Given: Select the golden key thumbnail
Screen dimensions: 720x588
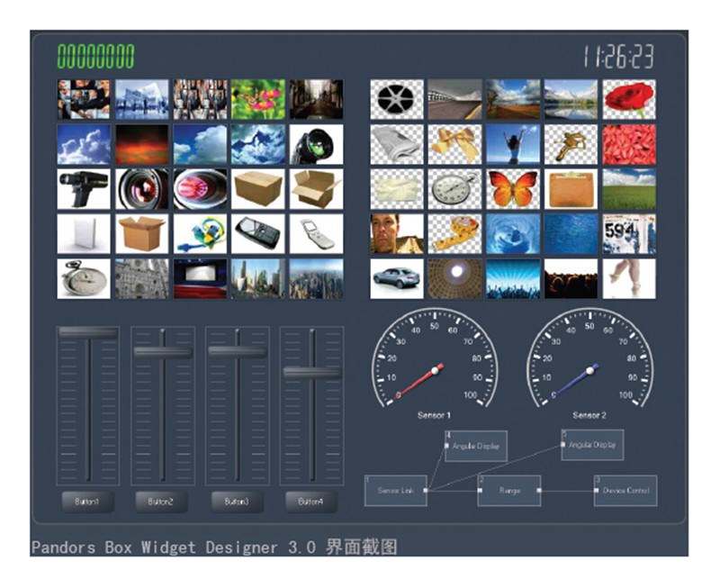Looking at the screenshot, I should (x=571, y=144).
